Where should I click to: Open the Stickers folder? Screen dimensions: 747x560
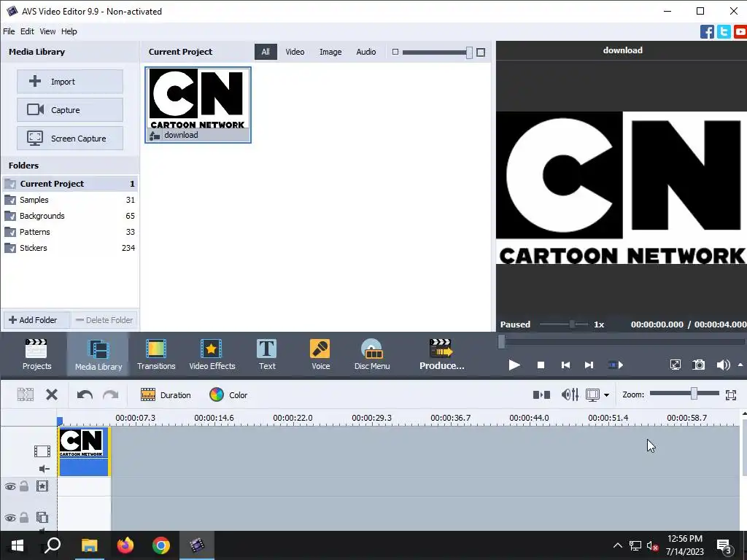[x=70, y=248]
